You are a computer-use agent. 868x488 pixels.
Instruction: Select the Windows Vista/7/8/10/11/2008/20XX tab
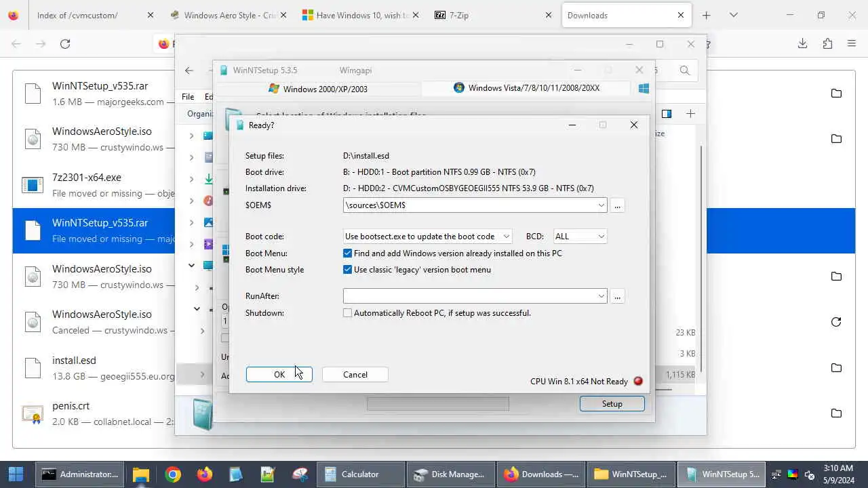(x=527, y=88)
